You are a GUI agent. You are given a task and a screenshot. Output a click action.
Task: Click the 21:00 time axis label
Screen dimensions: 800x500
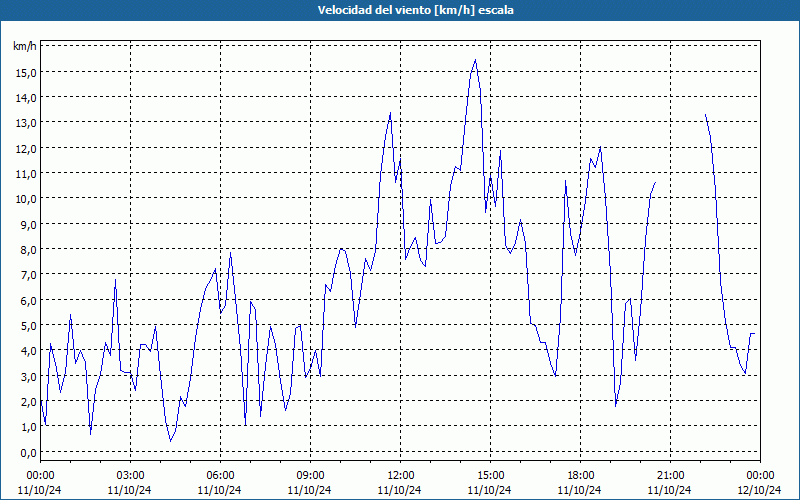click(670, 476)
